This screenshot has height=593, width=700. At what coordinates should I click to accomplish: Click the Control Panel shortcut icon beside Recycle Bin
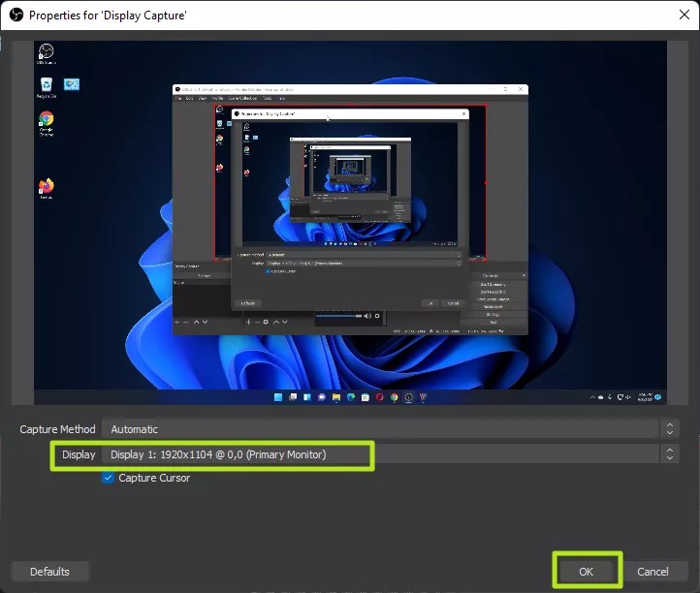tap(72, 84)
